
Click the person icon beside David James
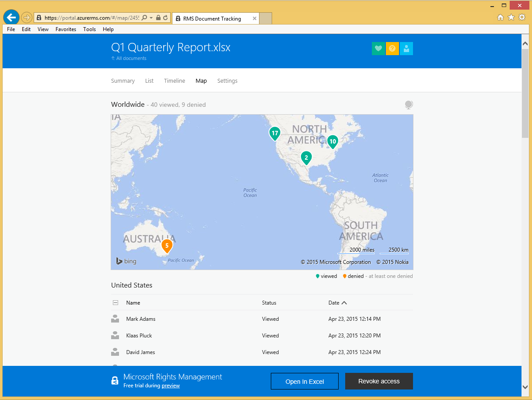(115, 352)
